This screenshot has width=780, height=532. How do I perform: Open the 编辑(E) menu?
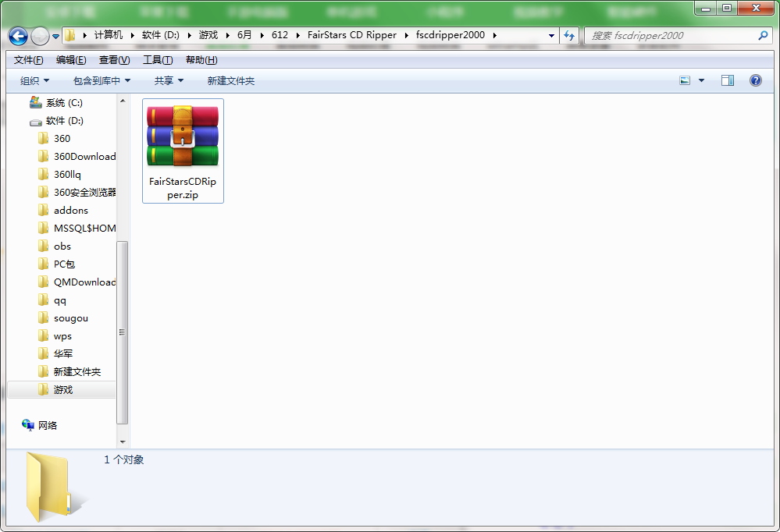point(71,60)
